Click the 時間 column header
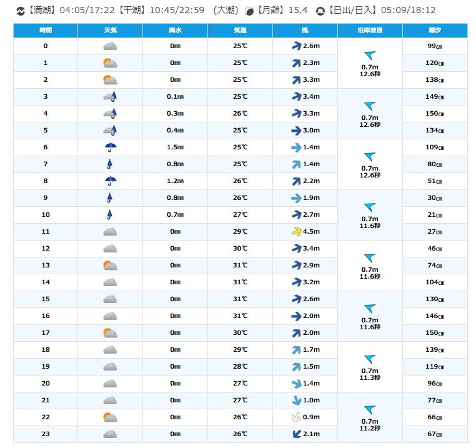This screenshot has height=448, width=476. (46, 31)
